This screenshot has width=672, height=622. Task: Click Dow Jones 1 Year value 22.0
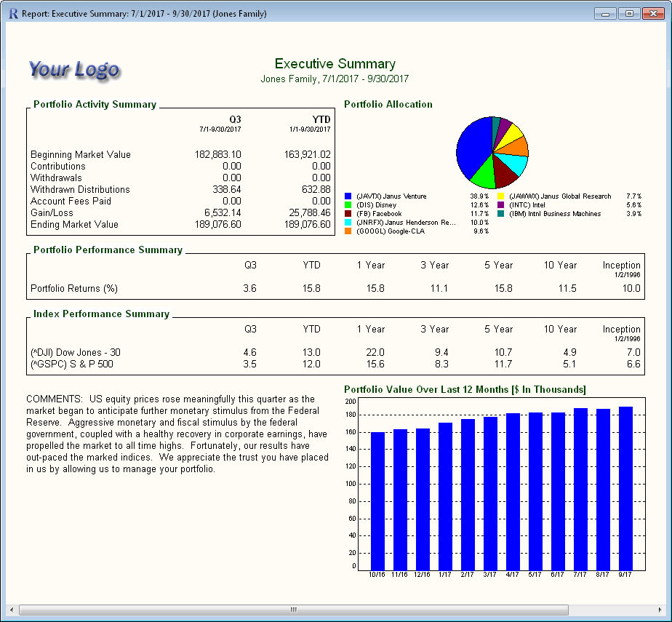pos(375,352)
